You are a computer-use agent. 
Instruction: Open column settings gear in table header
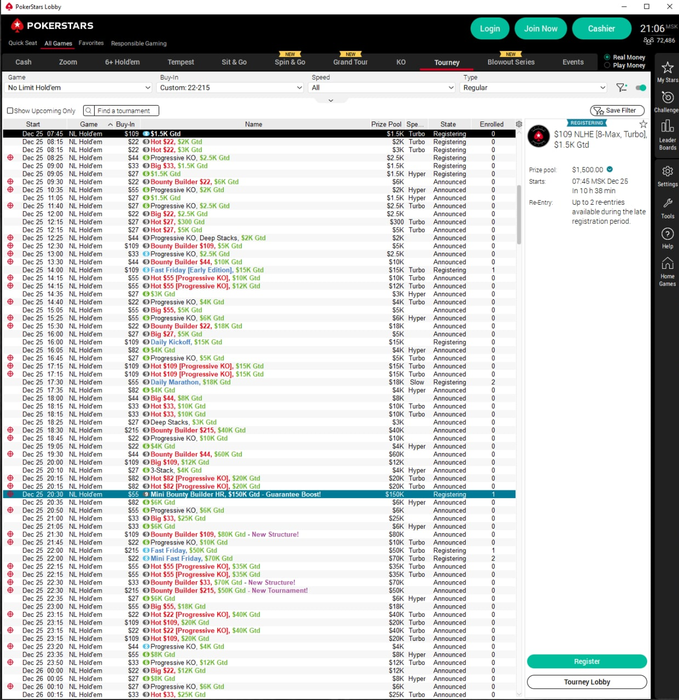519,124
